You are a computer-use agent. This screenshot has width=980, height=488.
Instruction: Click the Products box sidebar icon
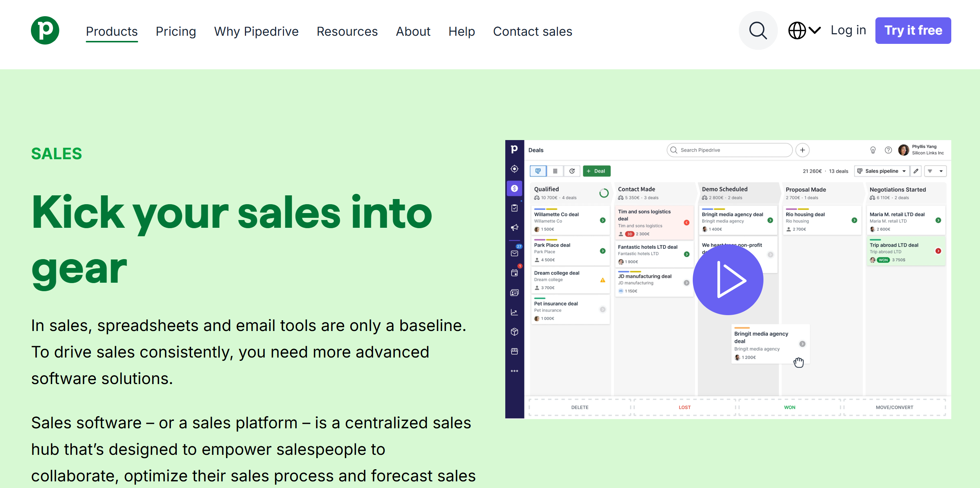[x=514, y=332]
